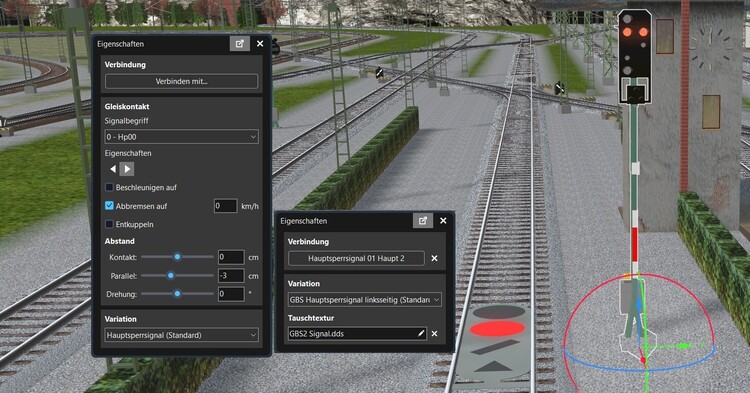
Task: Remove the Hauptsperrsignal 01 Haupt 2 connection
Action: (x=434, y=258)
